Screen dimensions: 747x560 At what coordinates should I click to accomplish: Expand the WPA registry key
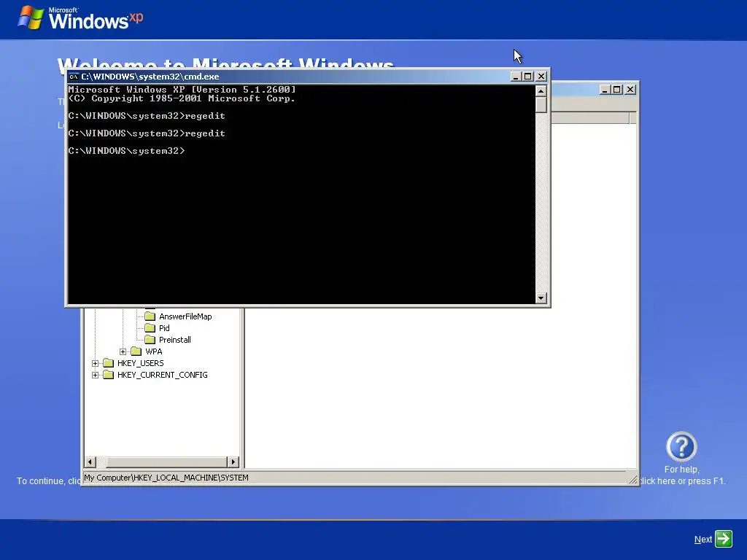(123, 352)
